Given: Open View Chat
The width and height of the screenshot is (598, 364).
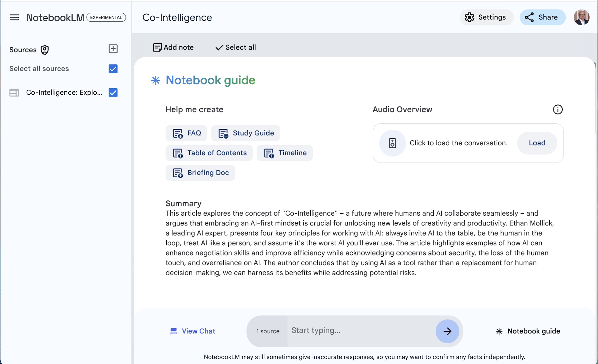Looking at the screenshot, I should (193, 331).
